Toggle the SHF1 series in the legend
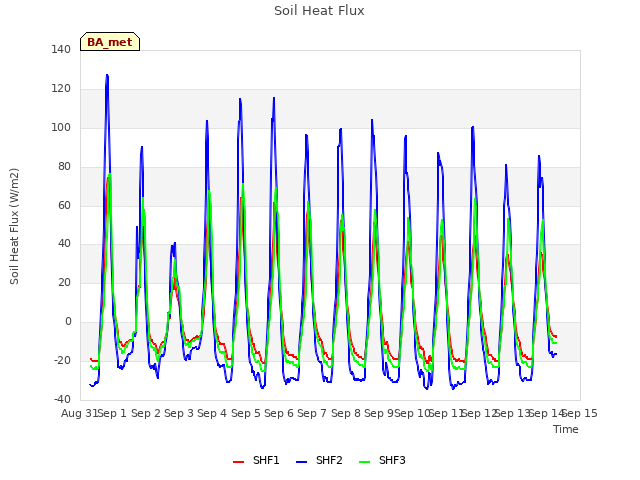This screenshot has height=480, width=640. pos(256,460)
